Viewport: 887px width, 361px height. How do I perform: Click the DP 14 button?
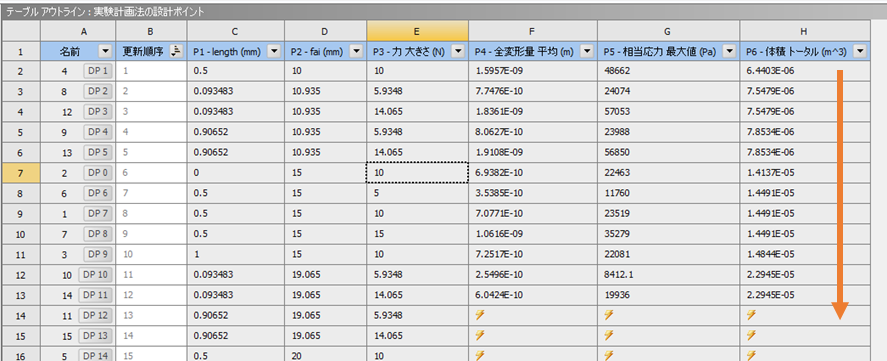96,355
